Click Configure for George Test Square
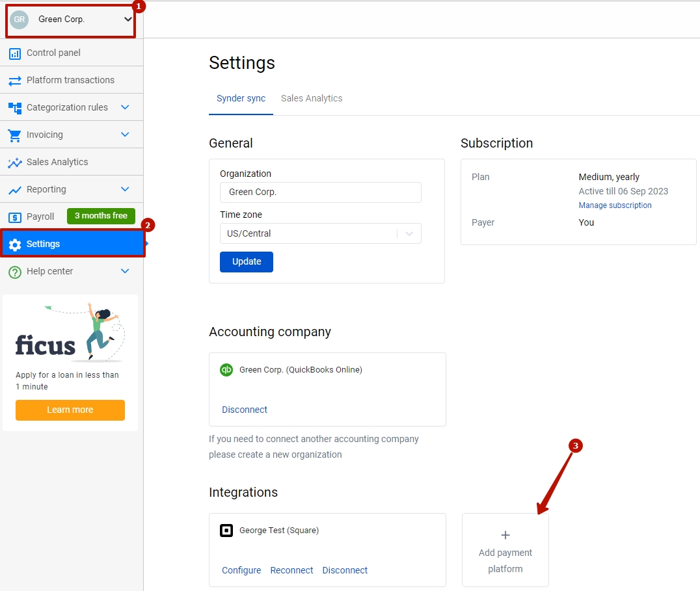 click(241, 570)
